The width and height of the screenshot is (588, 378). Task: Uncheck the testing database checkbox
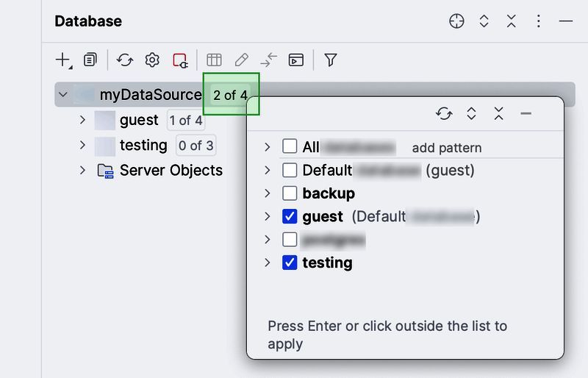coord(290,263)
